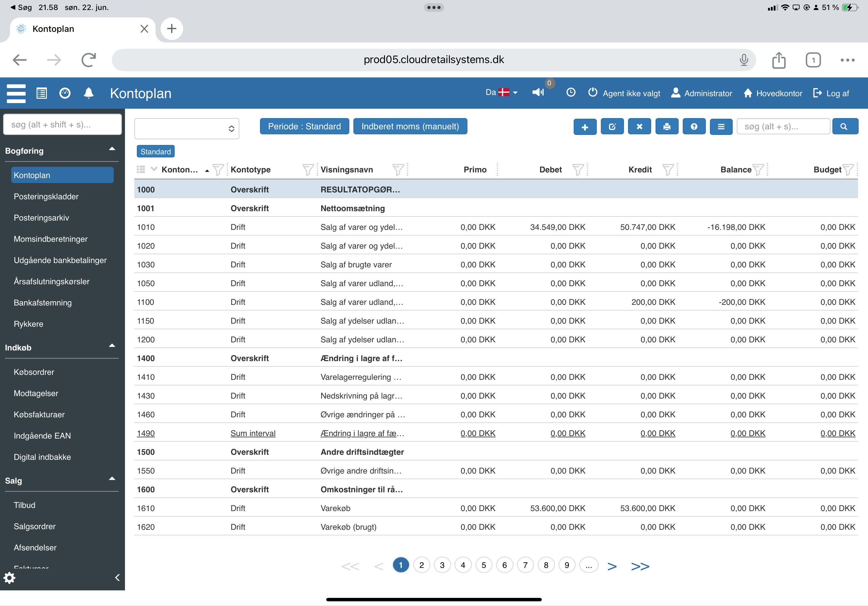Image resolution: width=868 pixels, height=606 pixels.
Task: Click Indberet moms (manuelt) button
Action: [410, 126]
